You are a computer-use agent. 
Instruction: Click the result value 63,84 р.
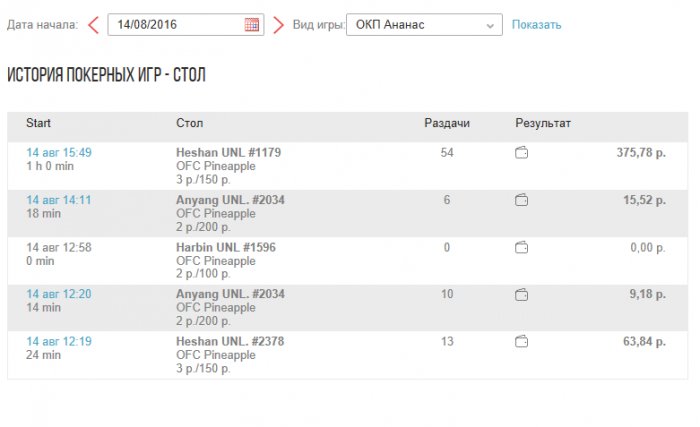point(645,341)
